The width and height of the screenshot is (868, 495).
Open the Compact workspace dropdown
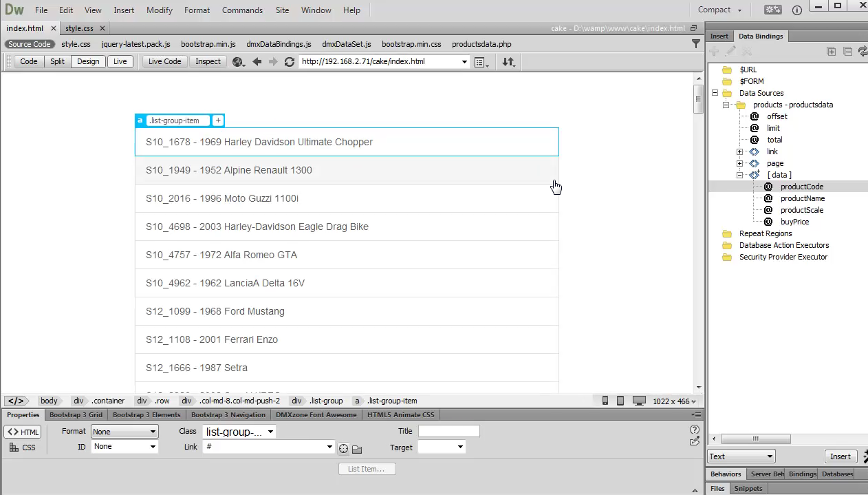click(720, 10)
